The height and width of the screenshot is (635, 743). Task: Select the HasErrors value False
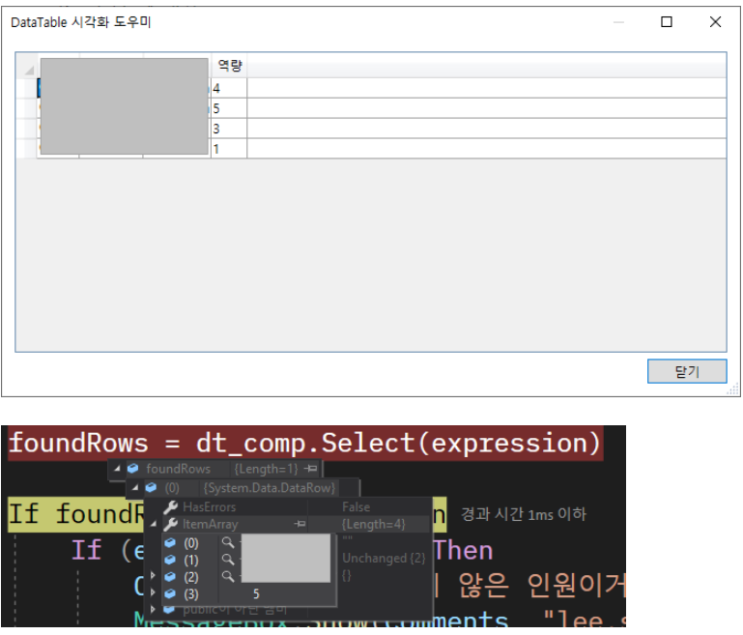[x=356, y=507]
